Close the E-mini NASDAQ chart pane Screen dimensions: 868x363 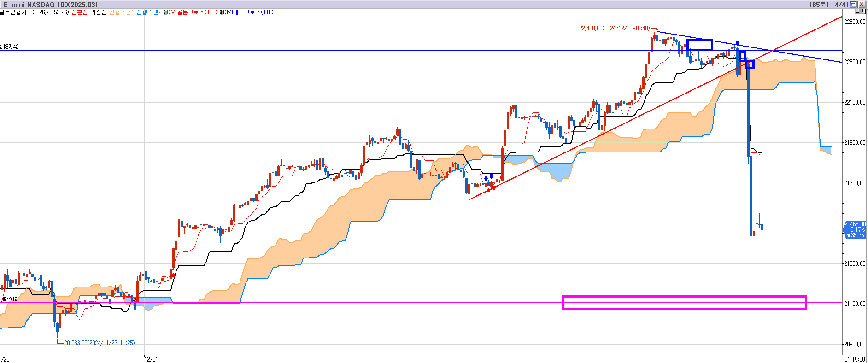point(861,4)
